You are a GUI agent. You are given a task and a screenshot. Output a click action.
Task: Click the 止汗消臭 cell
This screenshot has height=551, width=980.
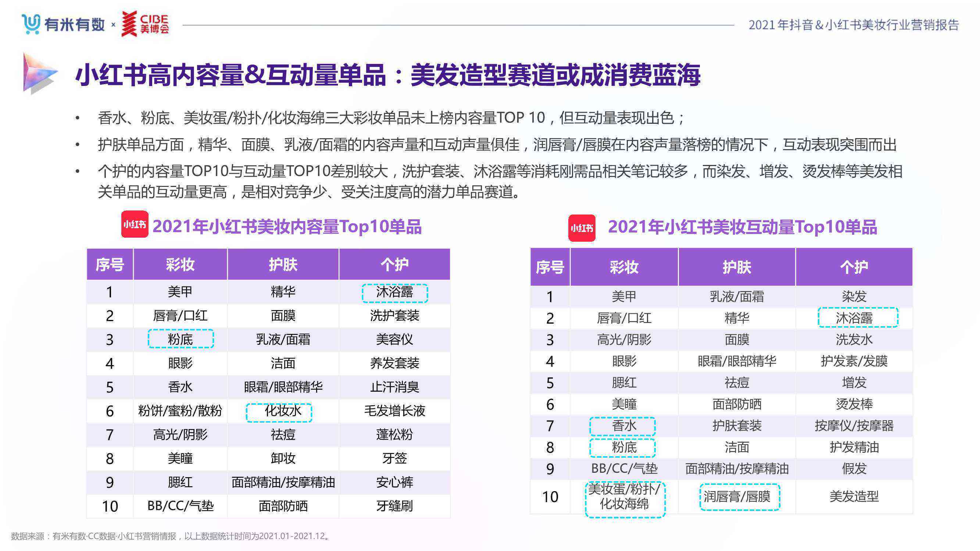(394, 387)
